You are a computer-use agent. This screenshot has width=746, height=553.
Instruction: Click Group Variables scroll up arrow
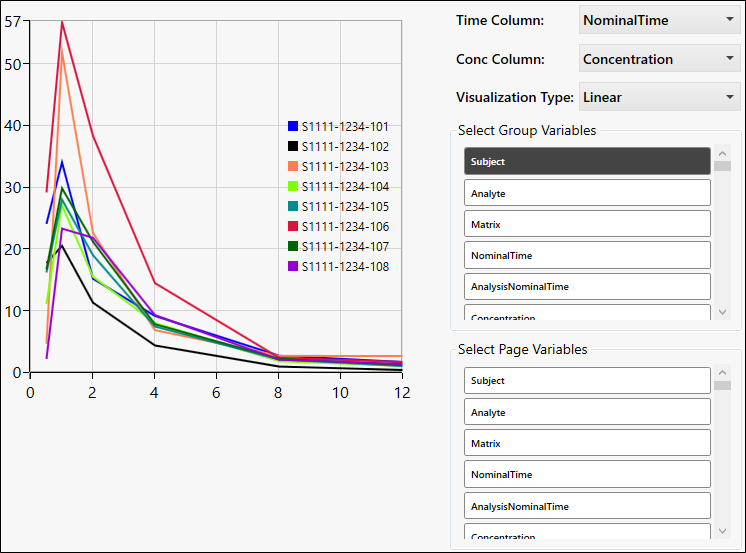(722, 153)
